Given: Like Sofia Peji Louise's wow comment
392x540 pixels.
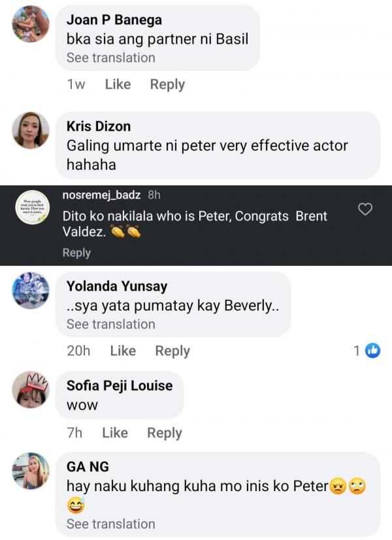Looking at the screenshot, I should (x=115, y=433).
